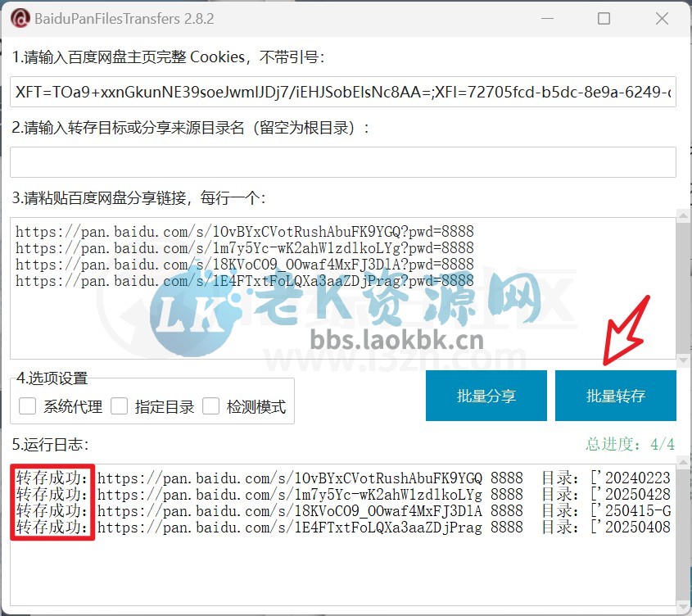Select link line ending 1E4FTxtFoLQXa3aaZDjPrag?pwd=8888
The height and width of the screenshot is (616, 692).
coord(245,281)
